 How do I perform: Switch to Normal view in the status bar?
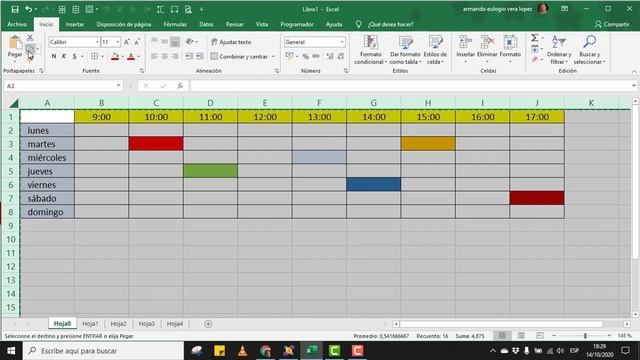[x=502, y=336]
